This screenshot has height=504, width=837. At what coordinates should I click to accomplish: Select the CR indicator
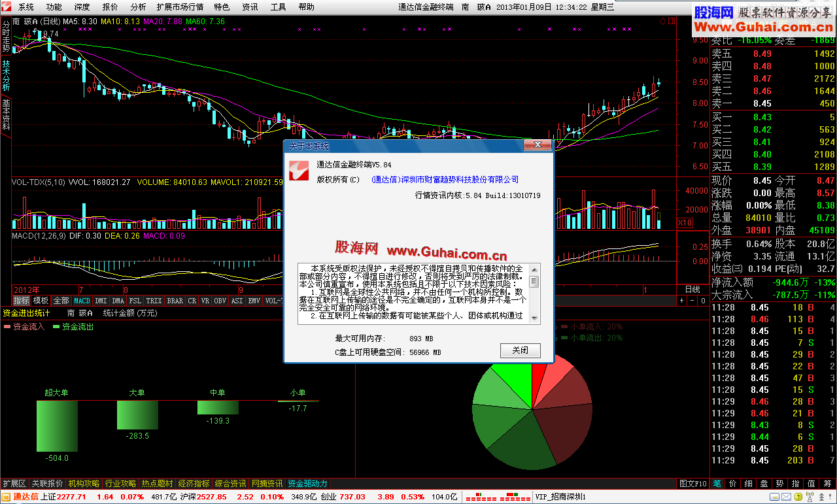(x=192, y=301)
